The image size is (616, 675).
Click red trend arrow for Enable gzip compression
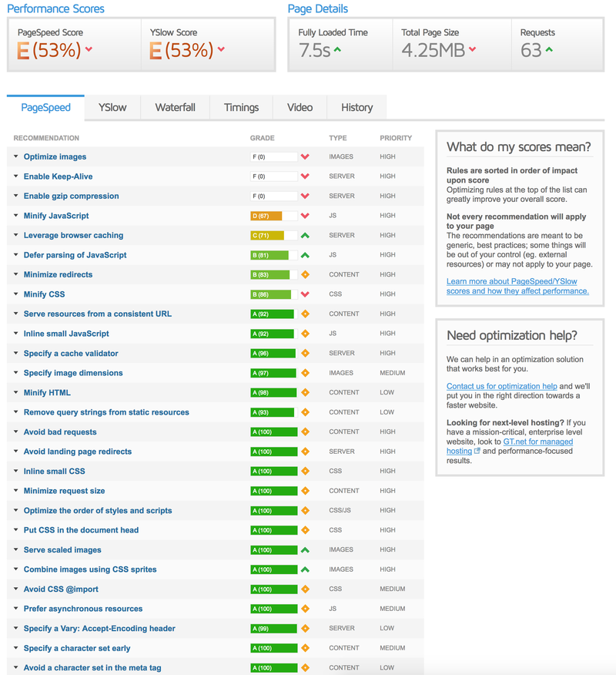pyautogui.click(x=305, y=196)
